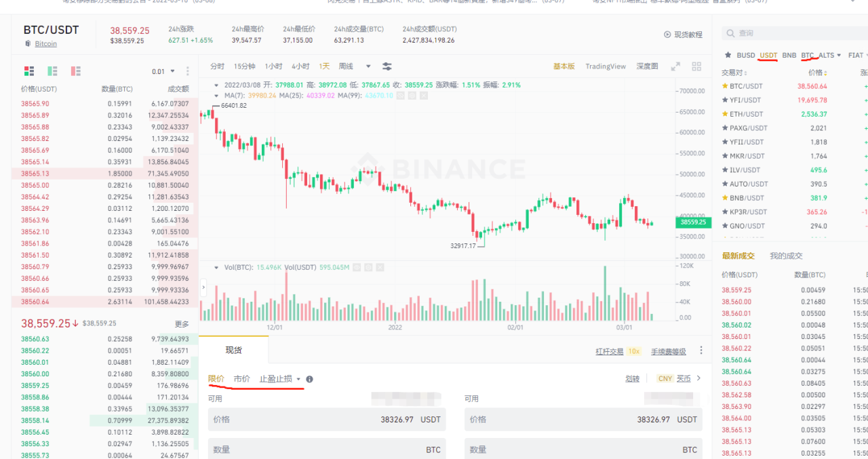Show buy orders only in order book
Image resolution: width=868 pixels, height=459 pixels.
[52, 71]
